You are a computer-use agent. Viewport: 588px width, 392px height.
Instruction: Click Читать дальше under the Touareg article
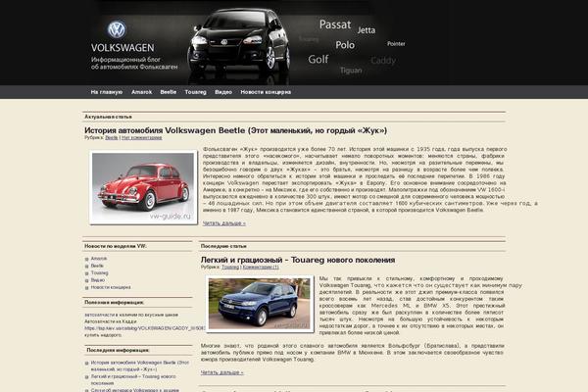click(222, 372)
